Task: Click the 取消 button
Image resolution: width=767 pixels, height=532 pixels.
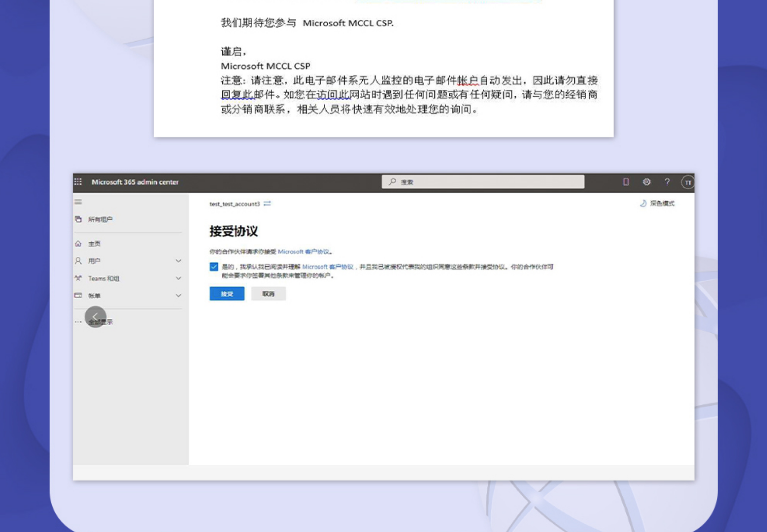Action: (268, 294)
